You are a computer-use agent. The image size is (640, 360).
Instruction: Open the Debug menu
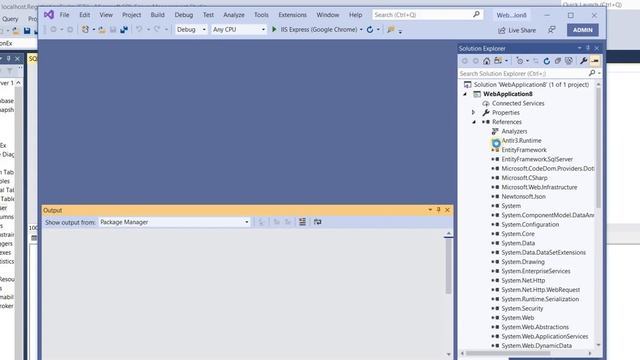184,15
